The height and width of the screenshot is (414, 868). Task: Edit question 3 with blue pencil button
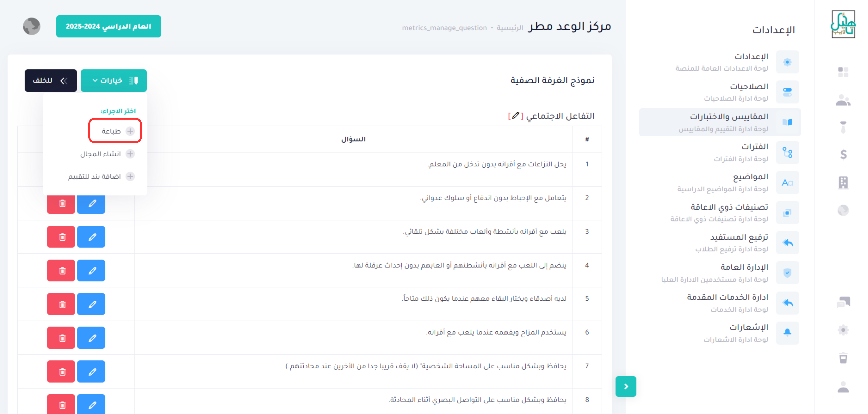point(91,237)
